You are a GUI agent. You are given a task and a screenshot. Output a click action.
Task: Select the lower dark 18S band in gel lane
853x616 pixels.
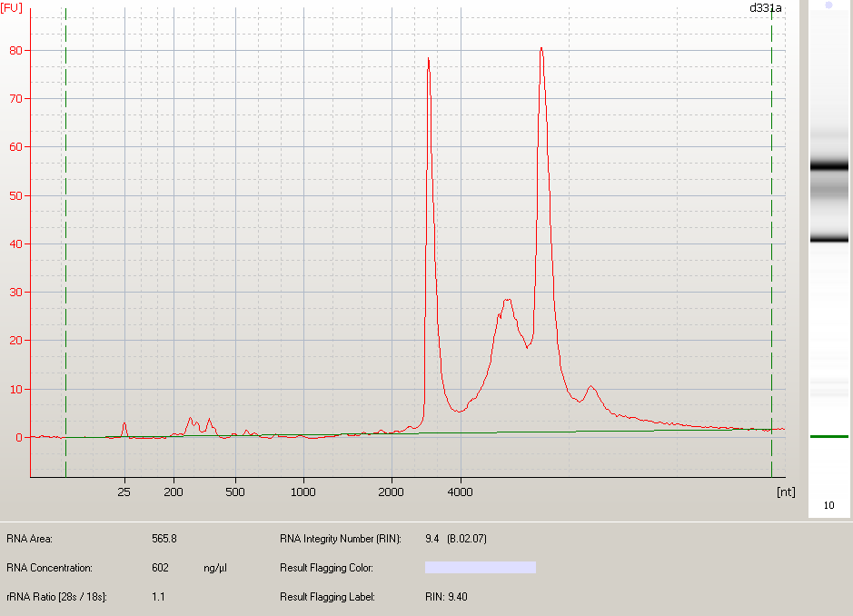(x=828, y=239)
